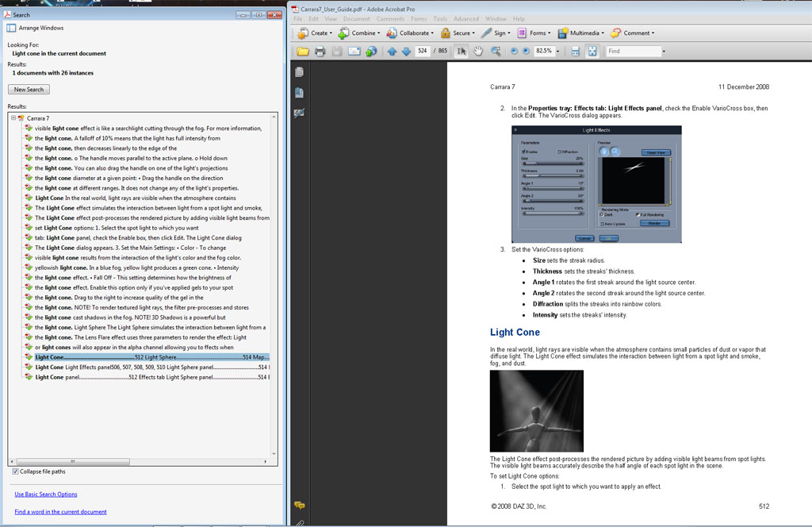
Task: Go to previous page with up arrow
Action: click(392, 52)
